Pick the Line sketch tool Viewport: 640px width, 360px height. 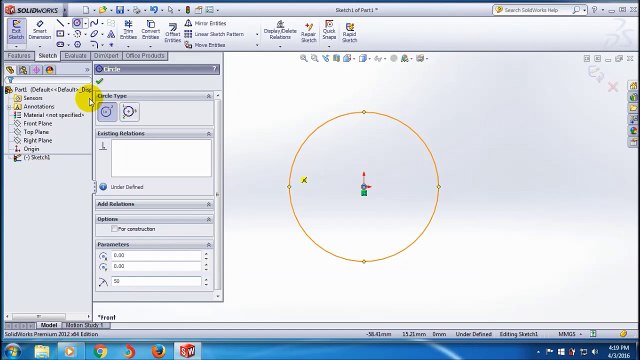60,23
